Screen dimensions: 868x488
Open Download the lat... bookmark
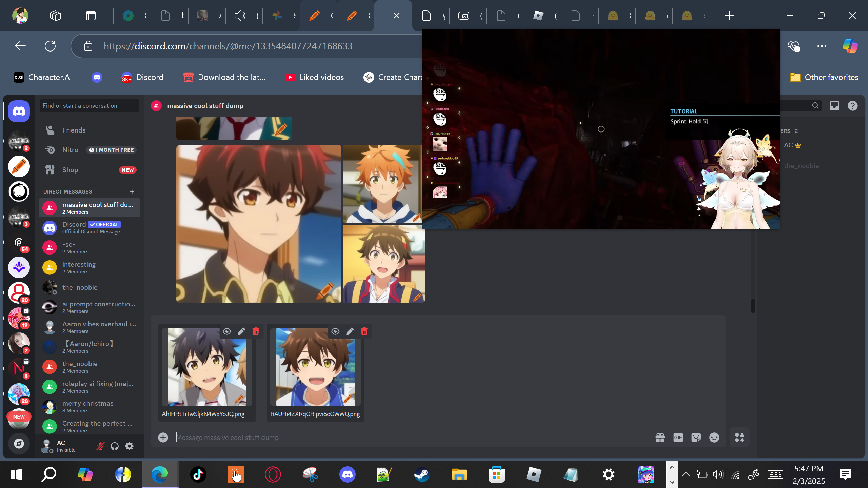[224, 77]
